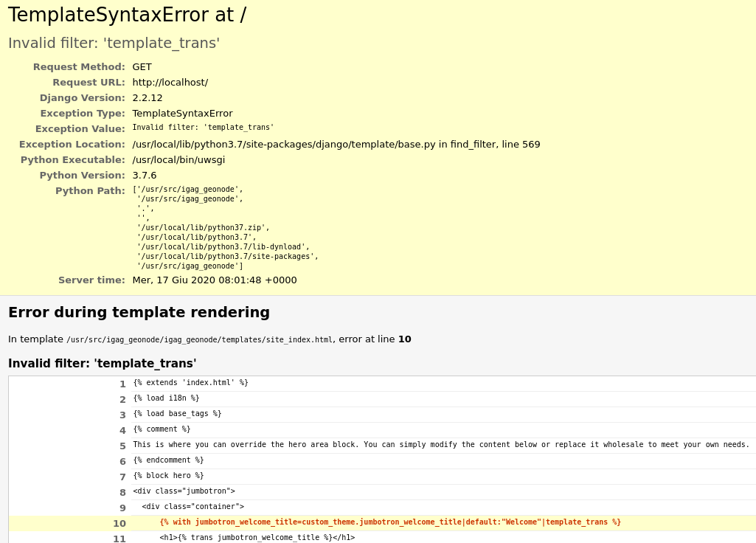
Task: Click the Exception Type value TemplateSyntaxError
Action: click(182, 114)
